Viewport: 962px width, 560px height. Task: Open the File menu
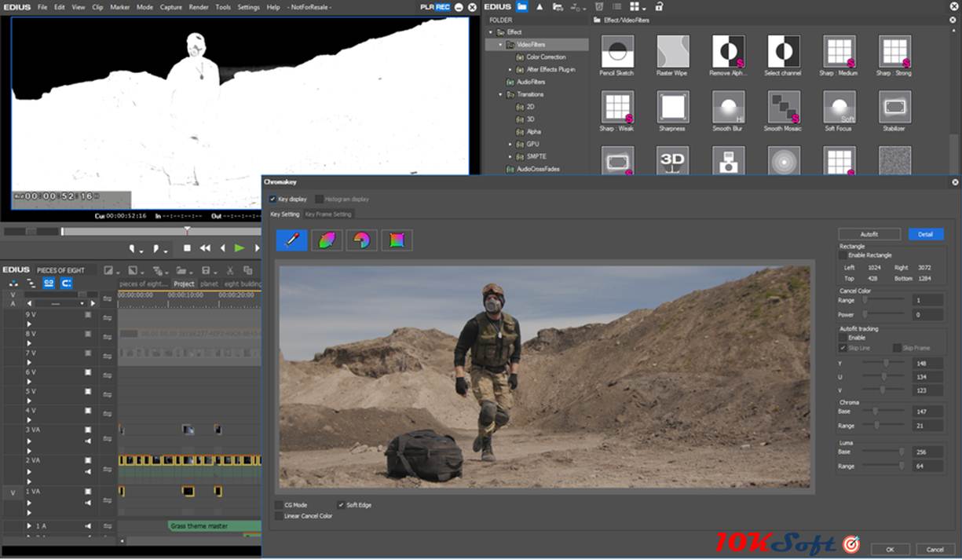(x=42, y=7)
